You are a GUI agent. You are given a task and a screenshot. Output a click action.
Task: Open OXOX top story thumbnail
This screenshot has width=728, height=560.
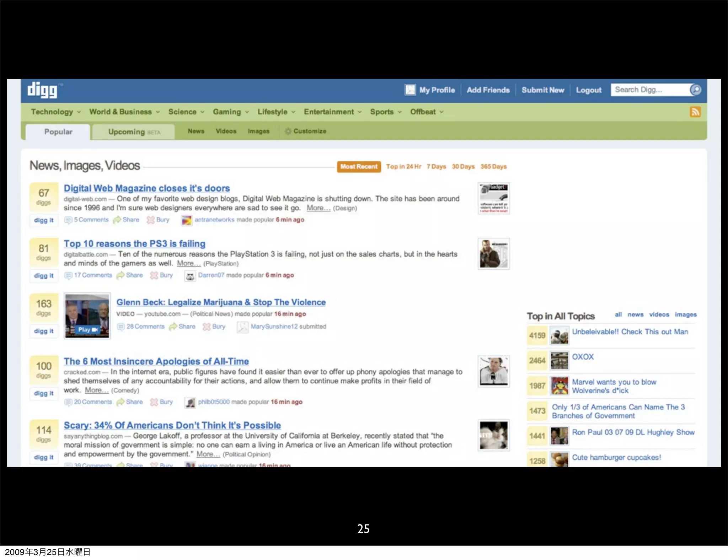click(x=560, y=361)
